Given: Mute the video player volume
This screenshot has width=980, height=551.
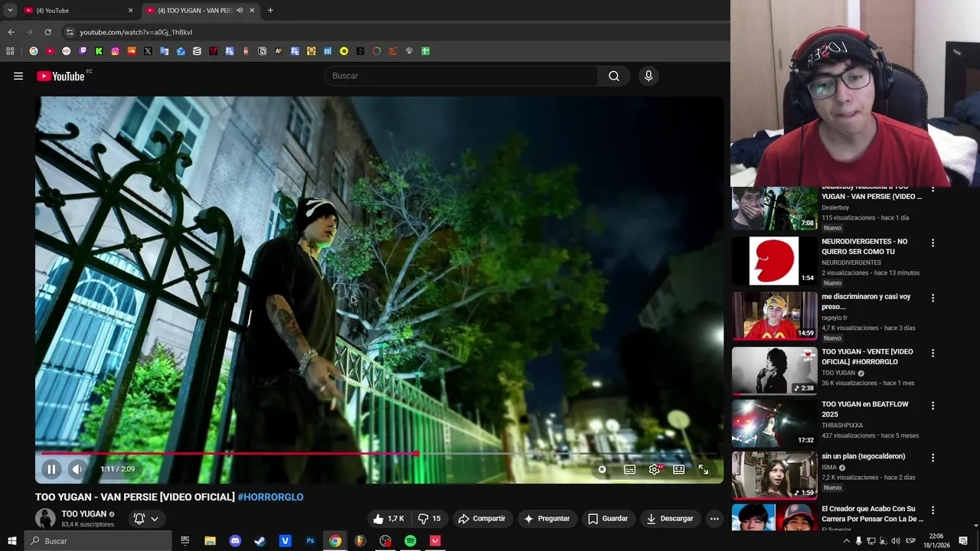Looking at the screenshot, I should pyautogui.click(x=77, y=469).
